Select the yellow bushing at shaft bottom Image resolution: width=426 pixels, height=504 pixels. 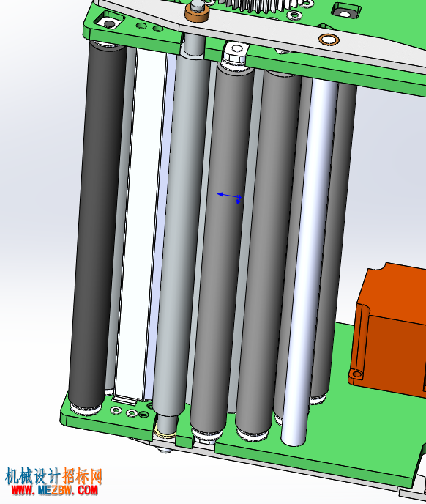[x=165, y=433]
